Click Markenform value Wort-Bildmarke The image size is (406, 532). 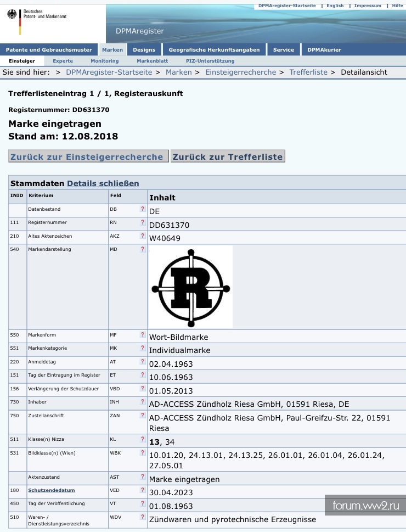pyautogui.click(x=179, y=337)
